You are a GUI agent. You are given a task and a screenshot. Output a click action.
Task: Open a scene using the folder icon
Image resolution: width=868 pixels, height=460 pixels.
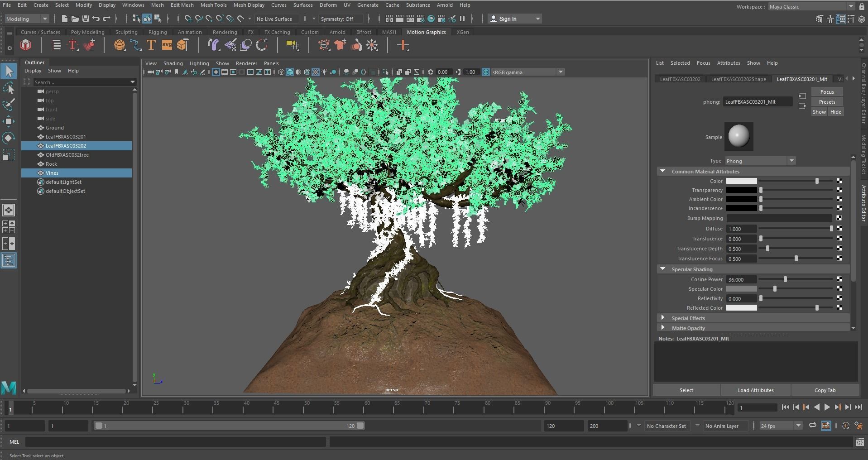pyautogui.click(x=75, y=19)
